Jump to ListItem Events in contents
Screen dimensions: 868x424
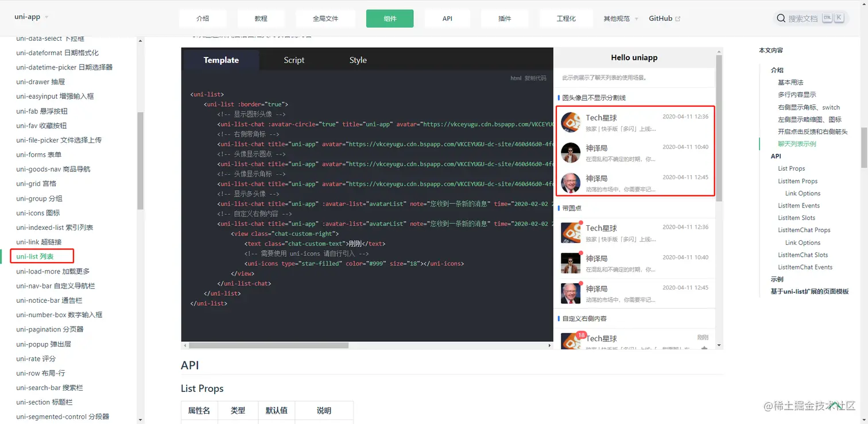(799, 206)
